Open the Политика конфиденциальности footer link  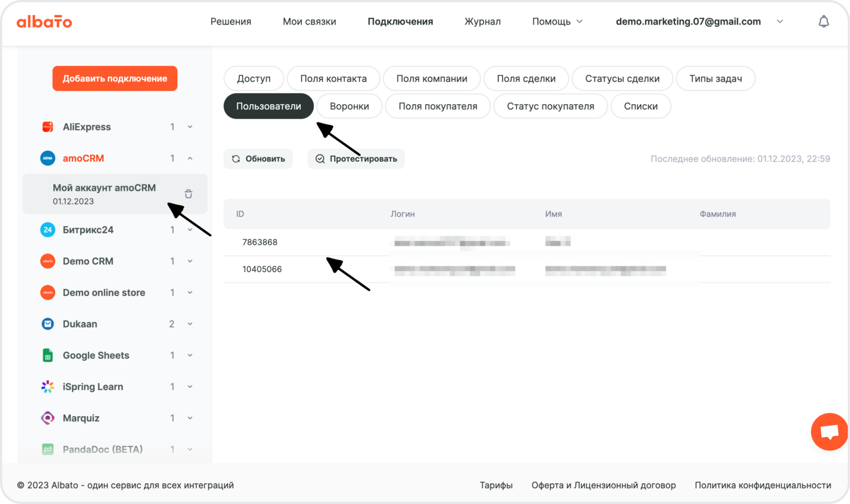(x=763, y=485)
